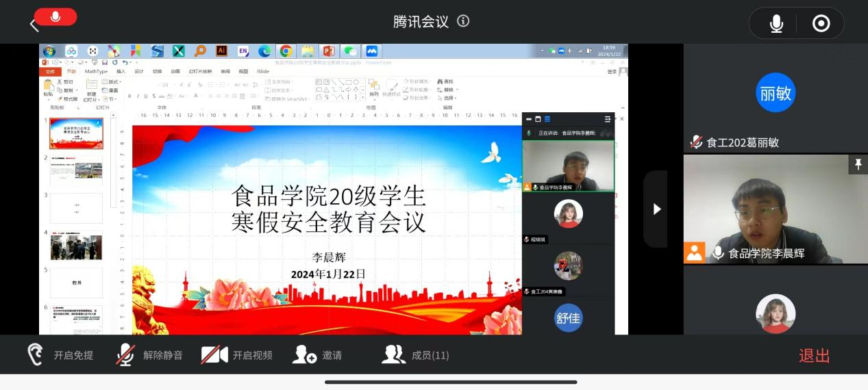Collapse participant sidebar with the arrow handle
The image size is (868, 390).
tap(656, 209)
